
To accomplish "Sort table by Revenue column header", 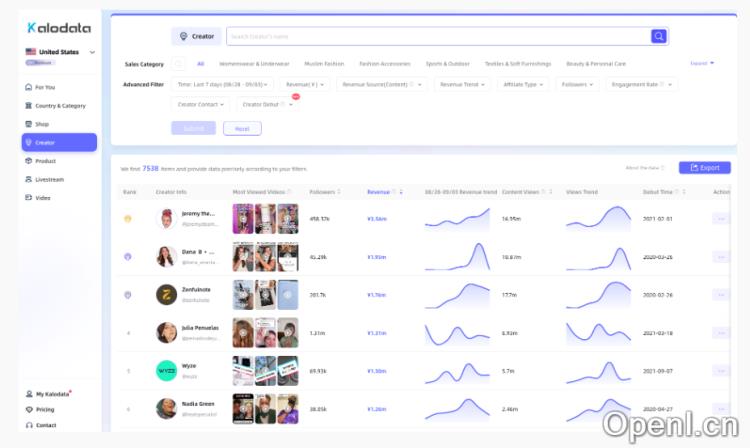I will click(x=380, y=191).
